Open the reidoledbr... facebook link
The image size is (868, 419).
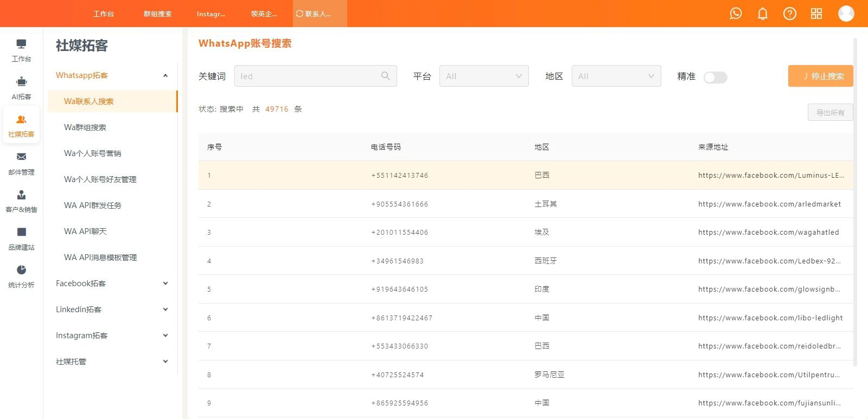click(769, 346)
